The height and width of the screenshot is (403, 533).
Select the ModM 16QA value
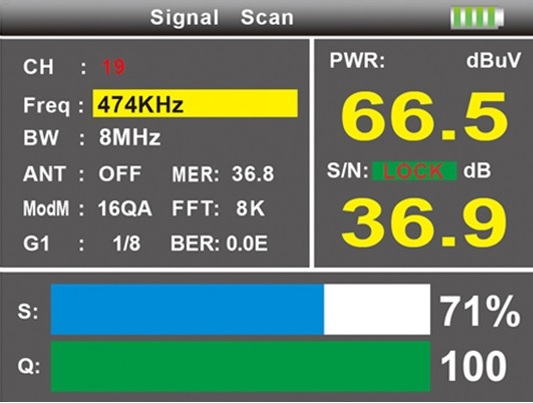124,208
